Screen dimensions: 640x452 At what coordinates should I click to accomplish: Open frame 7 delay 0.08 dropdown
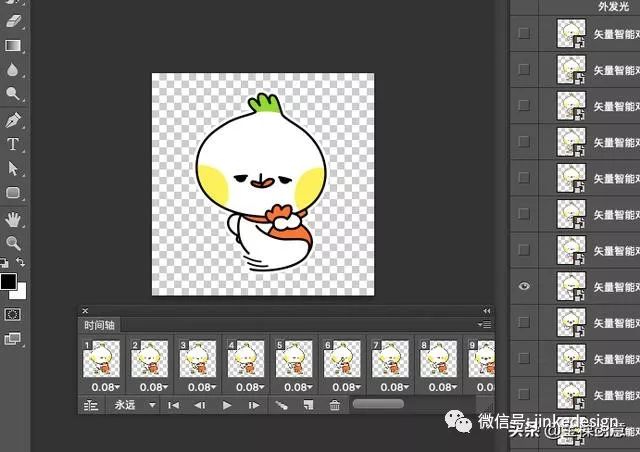pos(394,387)
